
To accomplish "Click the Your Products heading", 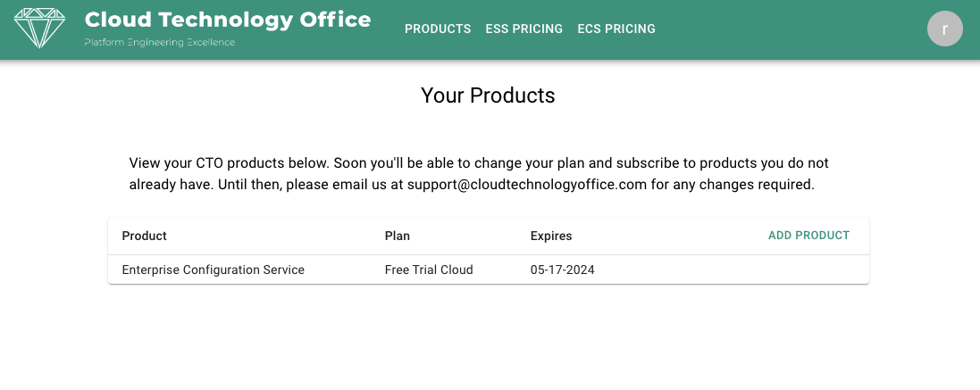I will tap(488, 95).
